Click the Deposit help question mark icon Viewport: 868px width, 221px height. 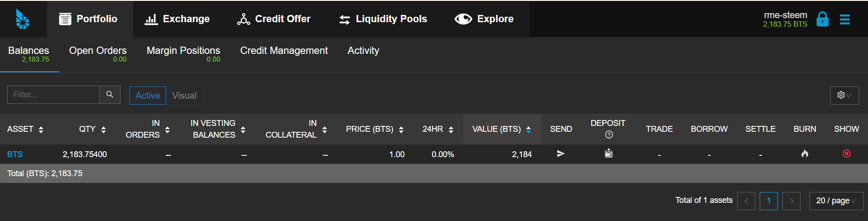(x=609, y=135)
